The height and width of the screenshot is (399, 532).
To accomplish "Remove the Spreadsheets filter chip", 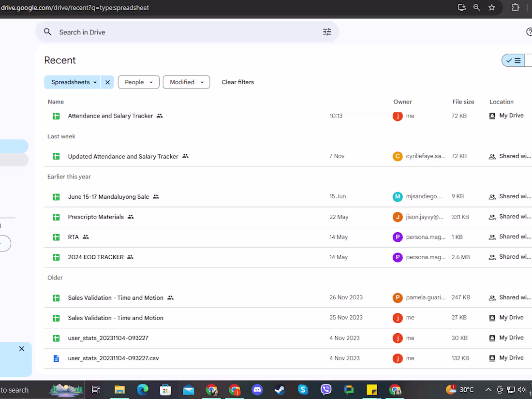I will 108,82.
